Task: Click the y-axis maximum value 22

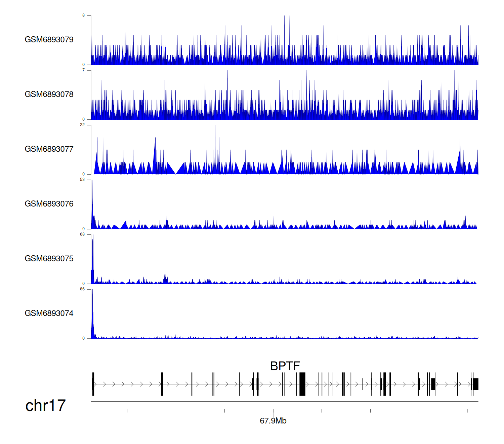Action: pyautogui.click(x=82, y=125)
